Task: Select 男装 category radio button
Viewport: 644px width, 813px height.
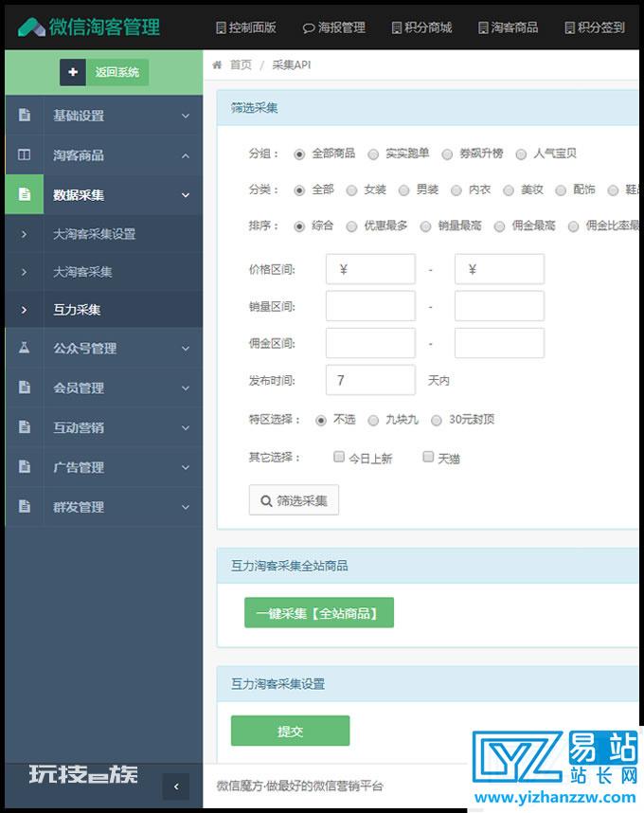Action: point(404,190)
